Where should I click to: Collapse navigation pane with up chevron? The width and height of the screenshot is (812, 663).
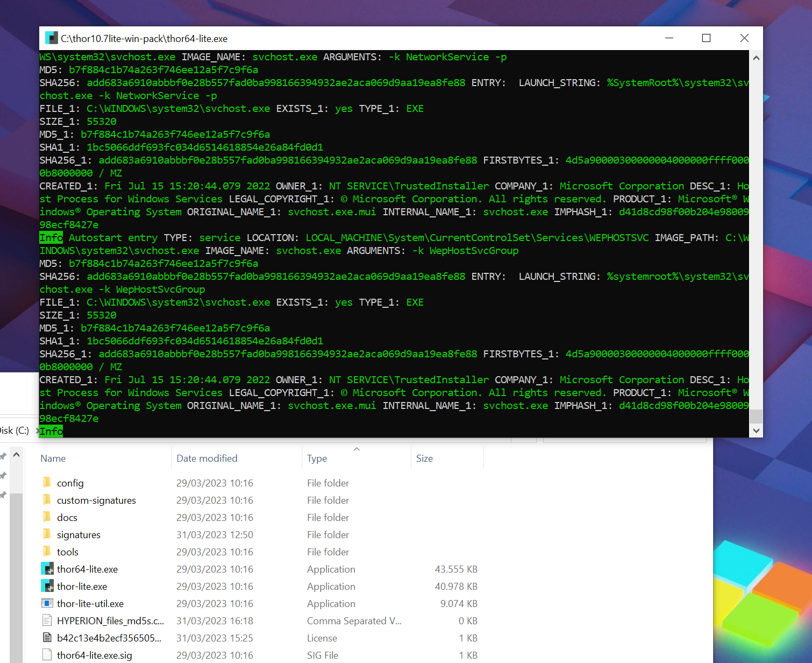17,455
